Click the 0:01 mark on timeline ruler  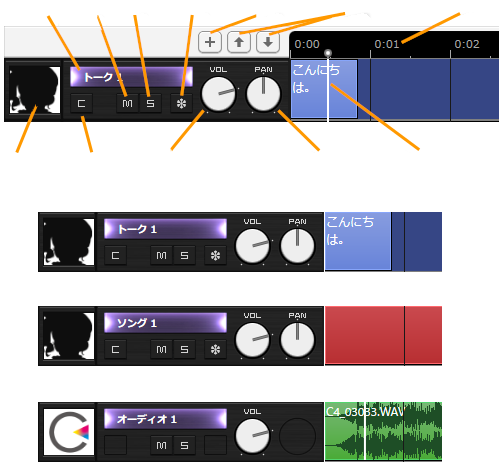pyautogui.click(x=386, y=44)
